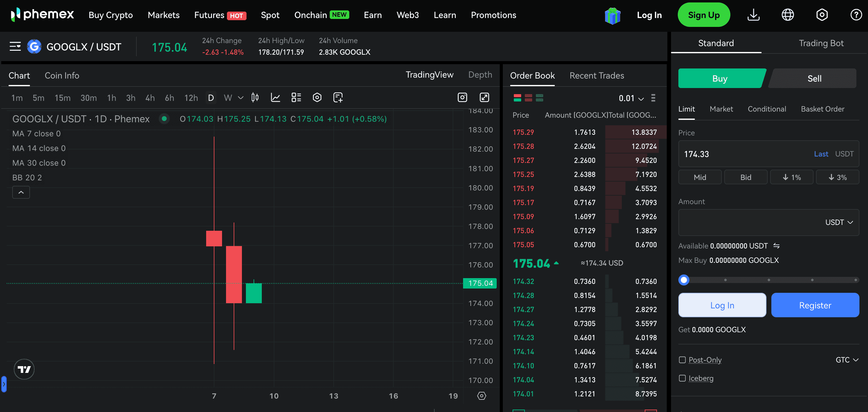Toggle the live market status dot

point(164,119)
